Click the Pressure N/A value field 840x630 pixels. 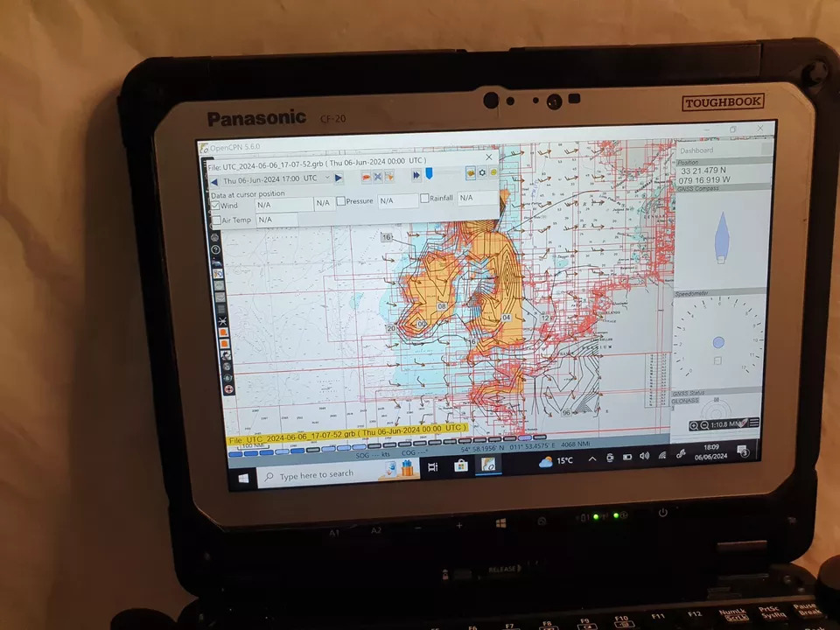coord(397,200)
